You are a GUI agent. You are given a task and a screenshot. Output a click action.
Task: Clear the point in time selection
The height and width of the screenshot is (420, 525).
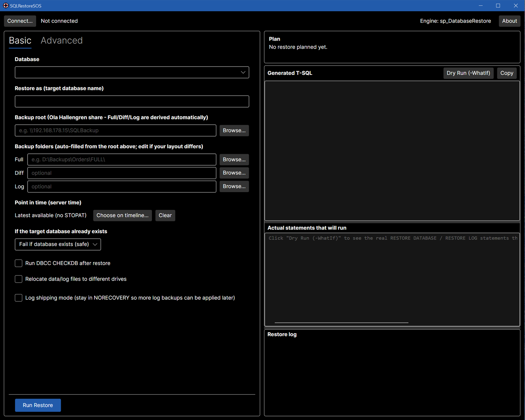click(x=165, y=215)
